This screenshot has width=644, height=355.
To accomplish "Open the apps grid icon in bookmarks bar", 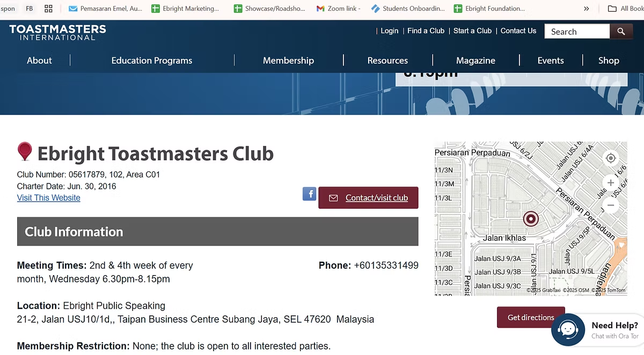I will pos(48,9).
